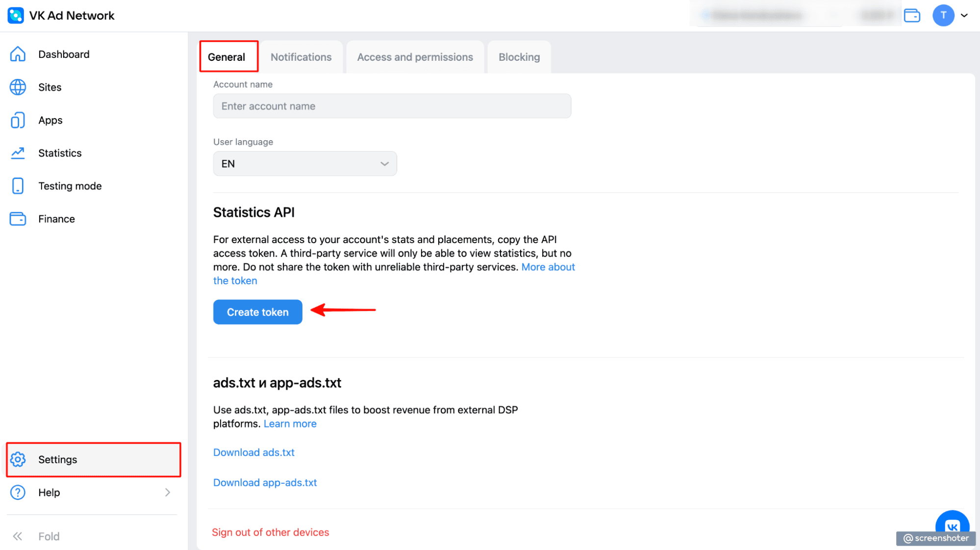Click the VK Ad Network logo

pos(15,15)
